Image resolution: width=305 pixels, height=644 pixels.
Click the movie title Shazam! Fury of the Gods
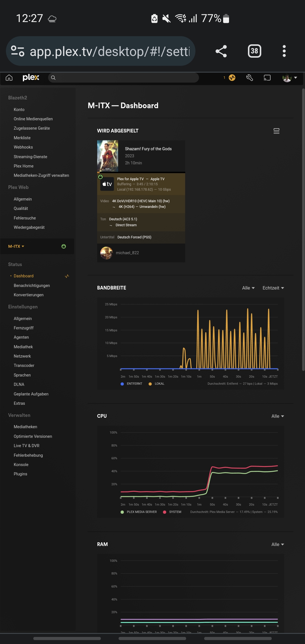click(x=148, y=149)
